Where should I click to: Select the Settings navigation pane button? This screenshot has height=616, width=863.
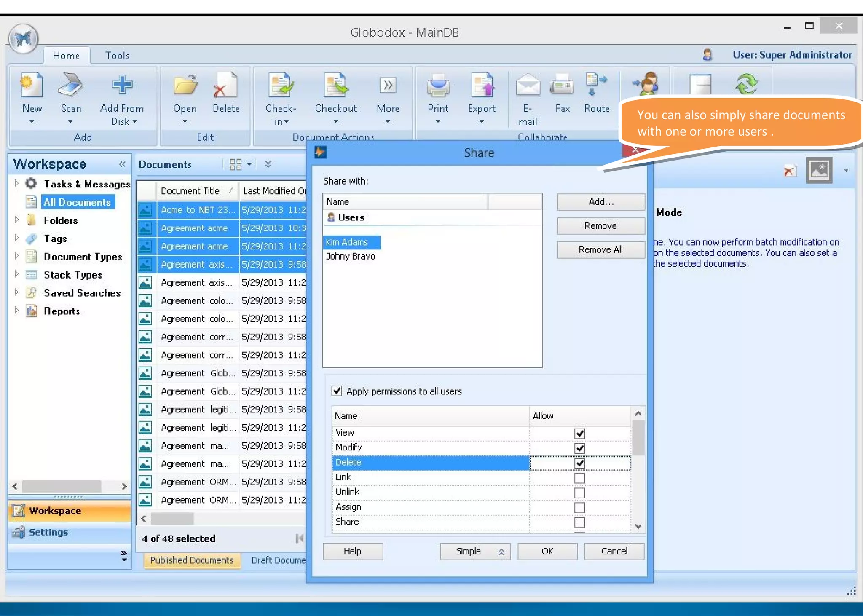(x=70, y=532)
